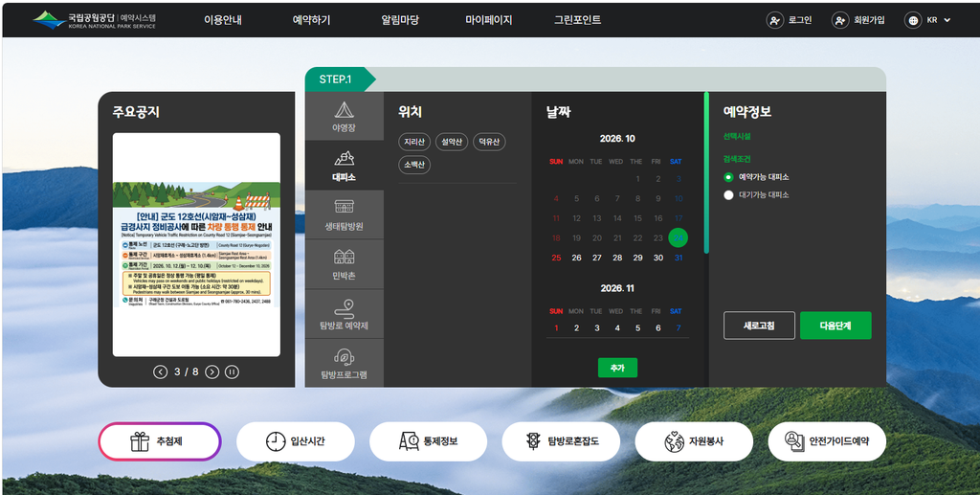Pick October 26 on the calendar
980x495 pixels.
click(x=576, y=258)
